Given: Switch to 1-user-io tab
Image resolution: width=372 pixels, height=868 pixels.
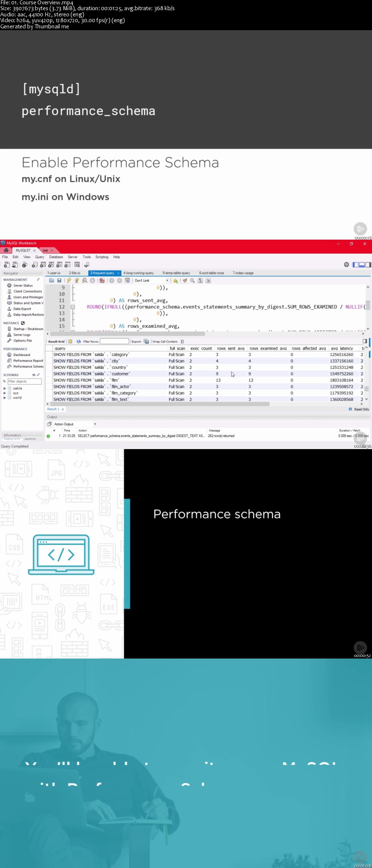Looking at the screenshot, I should click(54, 273).
